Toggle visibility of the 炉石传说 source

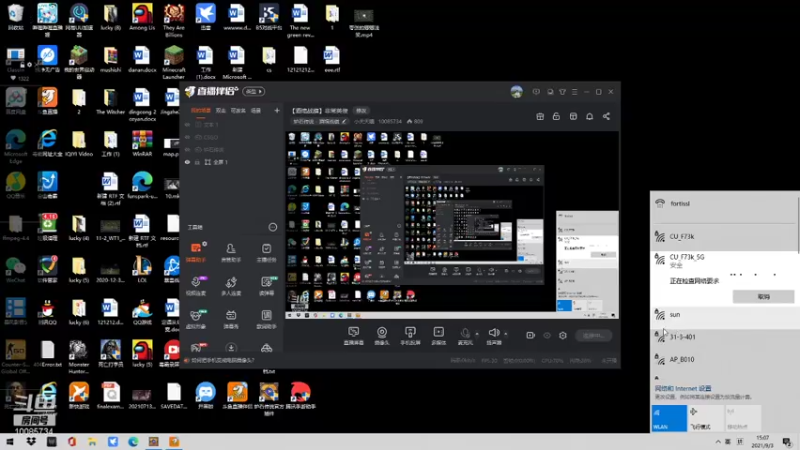pyautogui.click(x=187, y=149)
